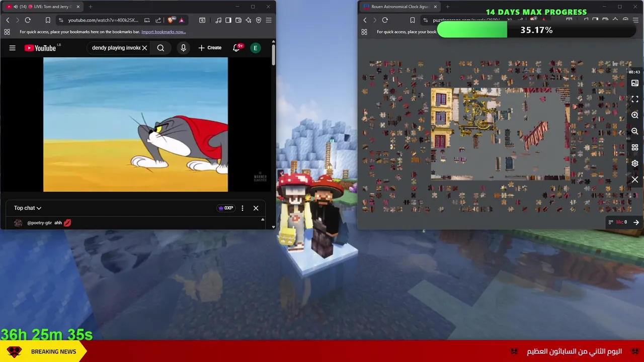
Task: Click arrow next to Me: 0 score
Action: pos(636,222)
